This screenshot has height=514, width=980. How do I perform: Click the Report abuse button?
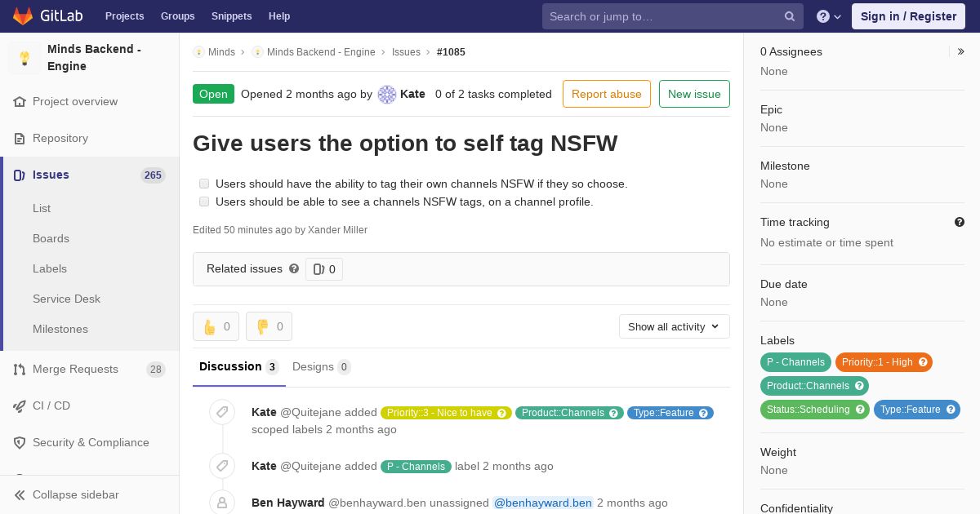click(x=607, y=94)
